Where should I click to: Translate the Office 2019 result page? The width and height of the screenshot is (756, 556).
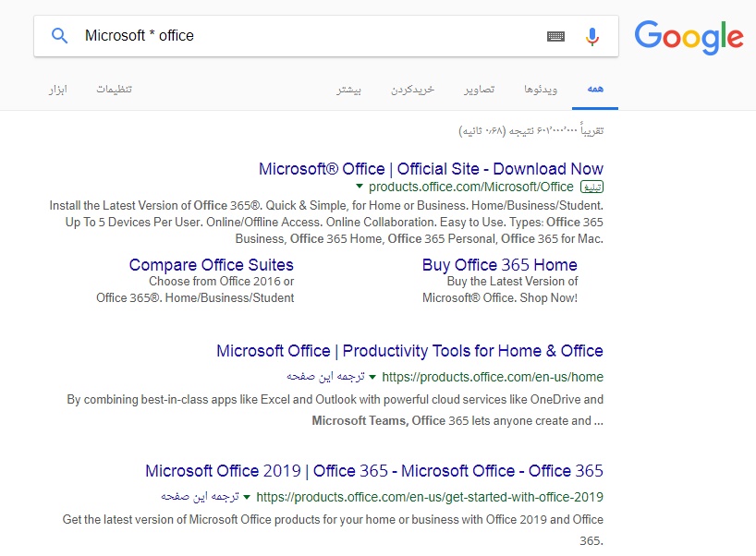click(x=200, y=496)
